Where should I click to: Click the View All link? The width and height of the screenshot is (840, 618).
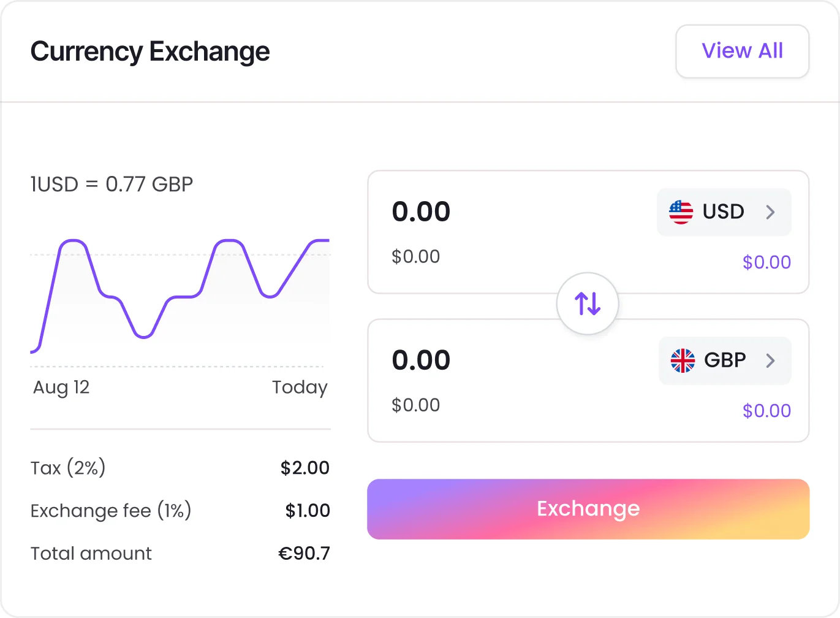point(742,51)
